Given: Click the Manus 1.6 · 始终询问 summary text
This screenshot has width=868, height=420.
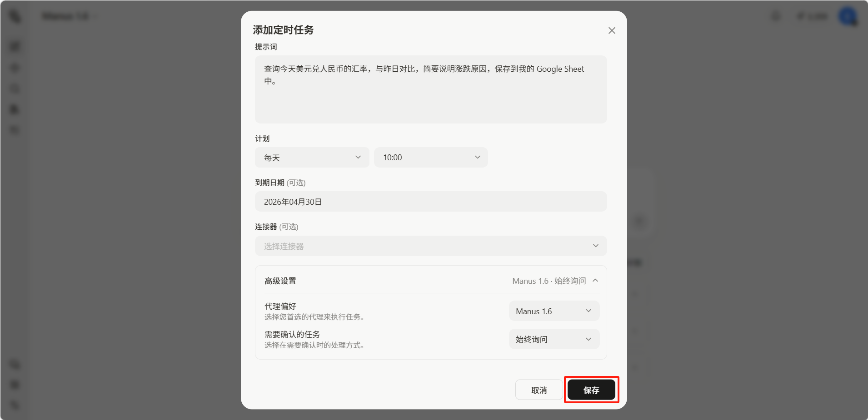Looking at the screenshot, I should click(x=549, y=281).
